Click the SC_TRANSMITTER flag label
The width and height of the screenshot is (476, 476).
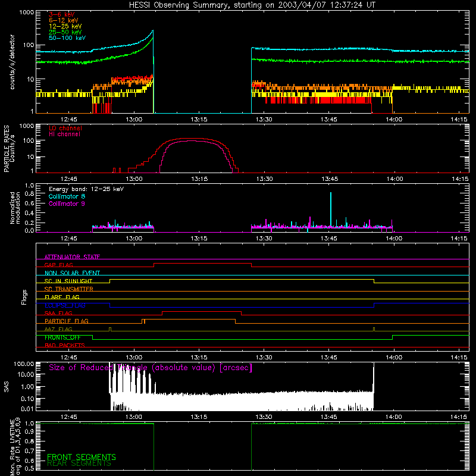pyautogui.click(x=69, y=289)
